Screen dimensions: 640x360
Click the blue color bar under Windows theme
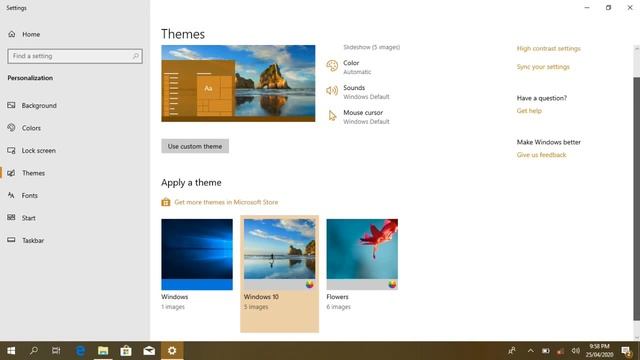tap(197, 284)
